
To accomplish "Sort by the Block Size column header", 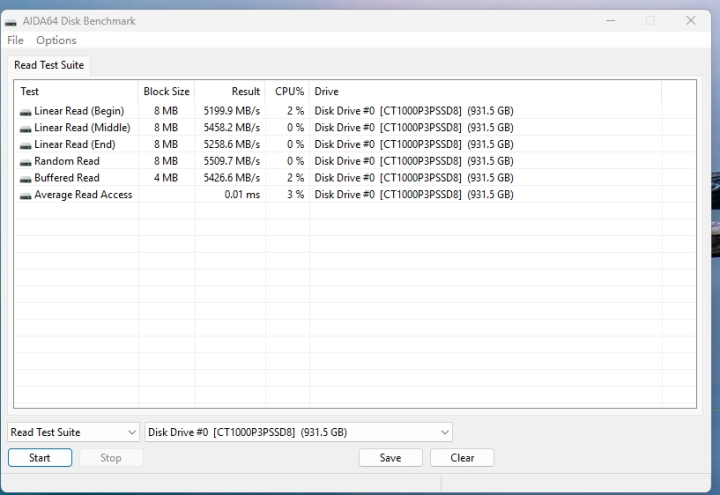I will click(166, 91).
